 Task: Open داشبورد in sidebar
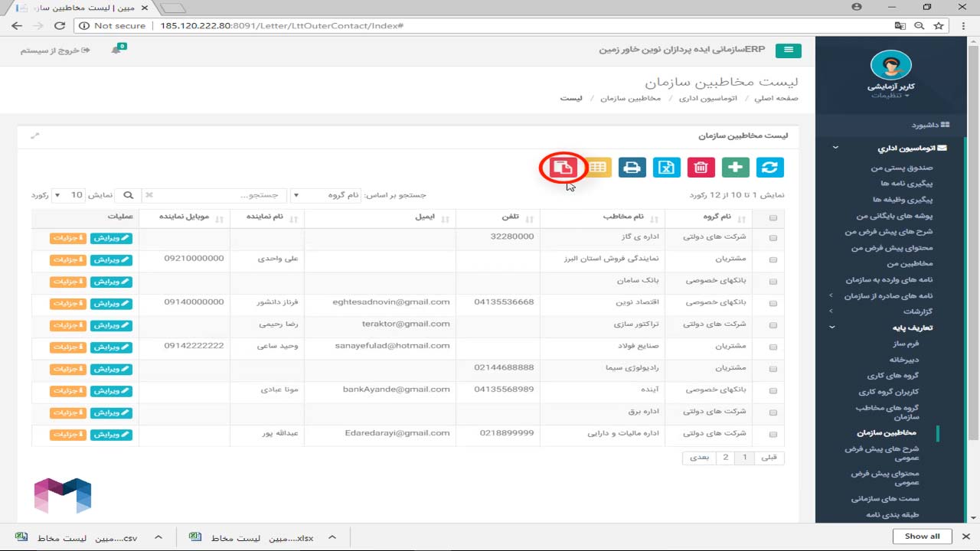tap(930, 125)
